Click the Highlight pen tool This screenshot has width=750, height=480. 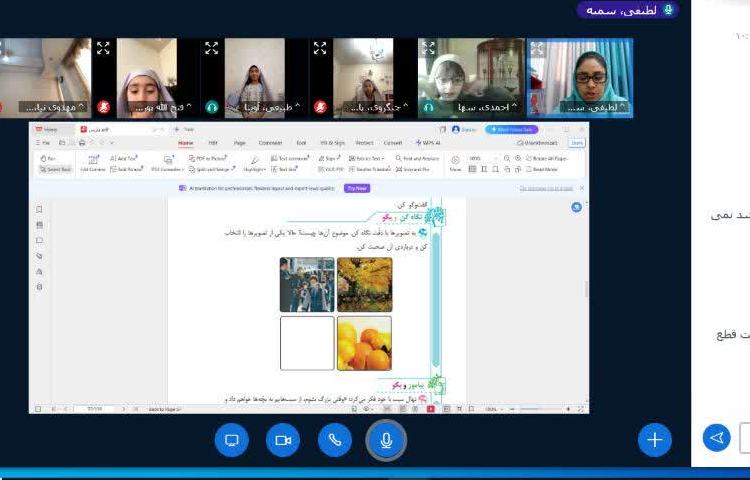click(x=254, y=163)
